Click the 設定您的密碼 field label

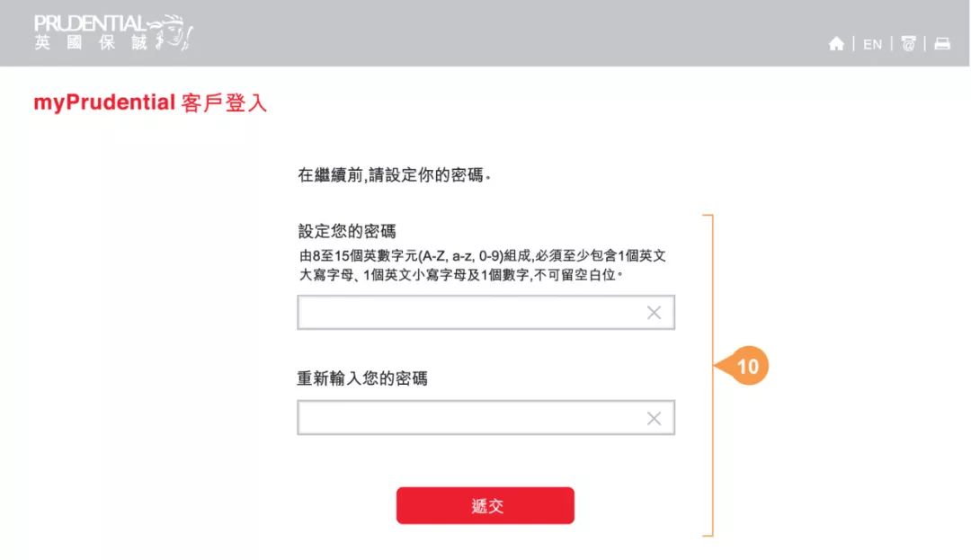pyautogui.click(x=347, y=231)
